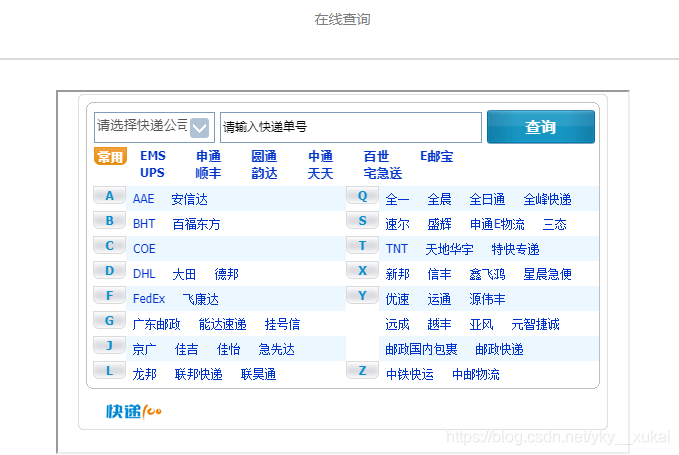The image size is (679, 455).
Task: Select 邮政国内包裹 option
Action: point(421,349)
